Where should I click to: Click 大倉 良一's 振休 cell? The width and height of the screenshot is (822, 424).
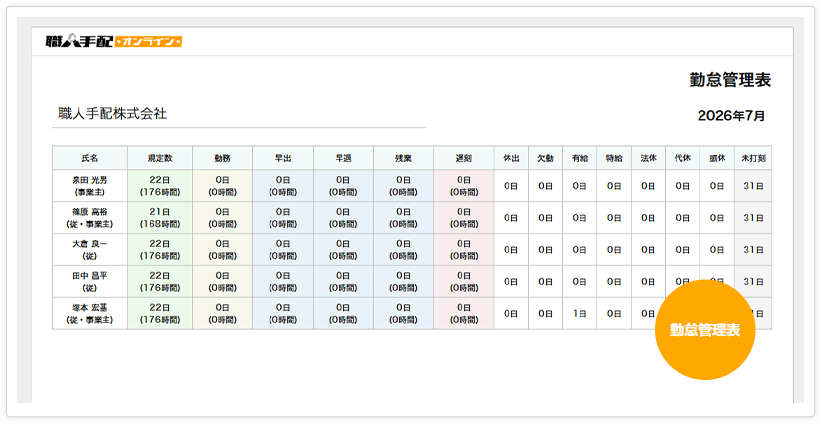pos(717,249)
